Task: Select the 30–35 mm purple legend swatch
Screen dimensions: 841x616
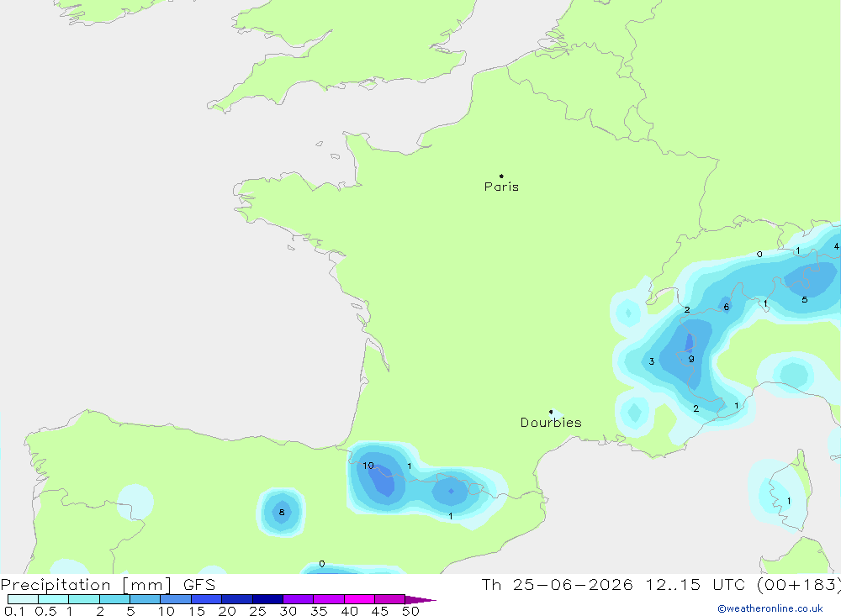Action: (299, 599)
